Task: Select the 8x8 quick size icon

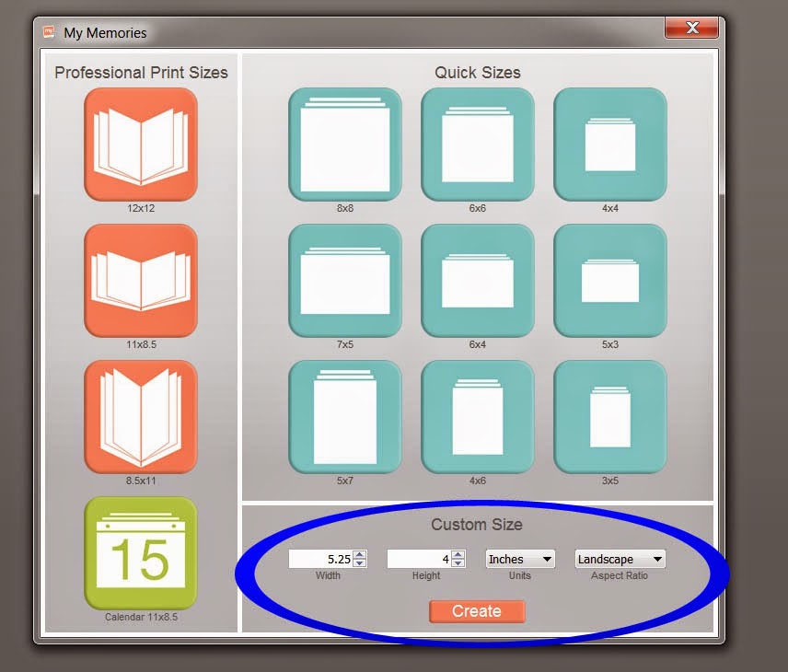Action: tap(344, 145)
